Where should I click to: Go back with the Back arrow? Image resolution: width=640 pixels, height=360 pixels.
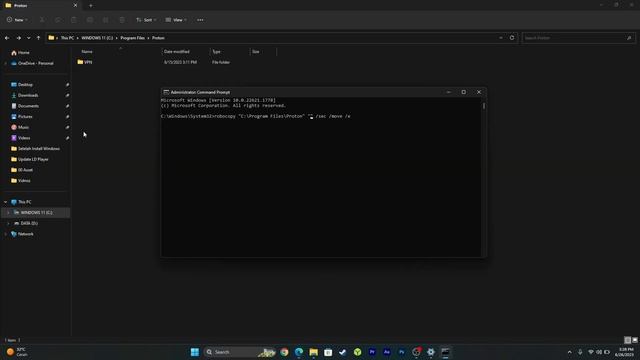[7, 38]
